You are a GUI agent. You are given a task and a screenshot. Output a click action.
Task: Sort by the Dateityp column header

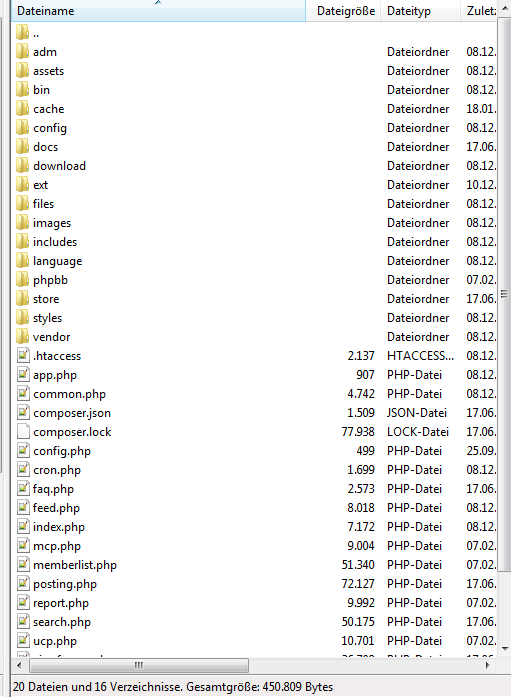click(x=420, y=11)
